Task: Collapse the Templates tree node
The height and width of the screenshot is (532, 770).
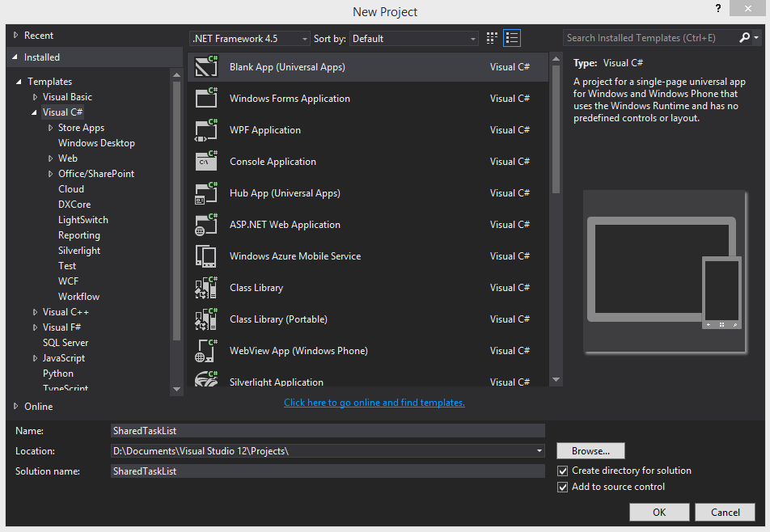Action: (19, 82)
